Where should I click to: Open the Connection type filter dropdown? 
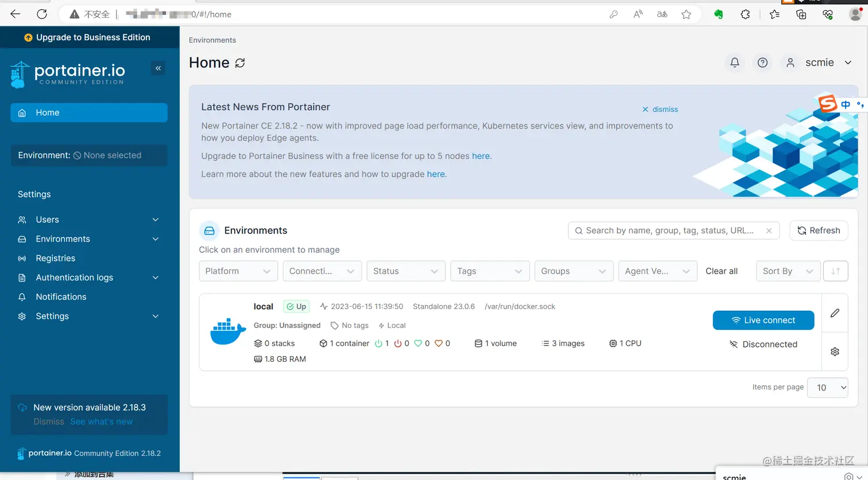point(322,271)
